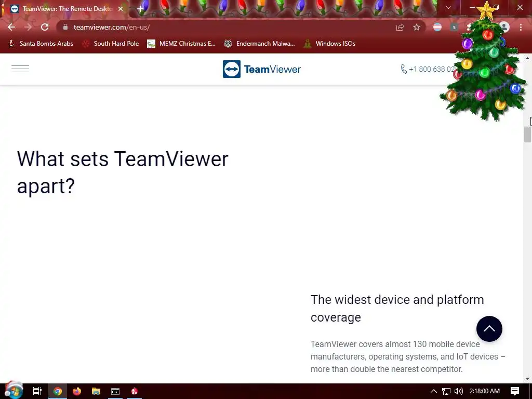Open the Windows ISOs bookmark
532x399 pixels.
coord(329,44)
